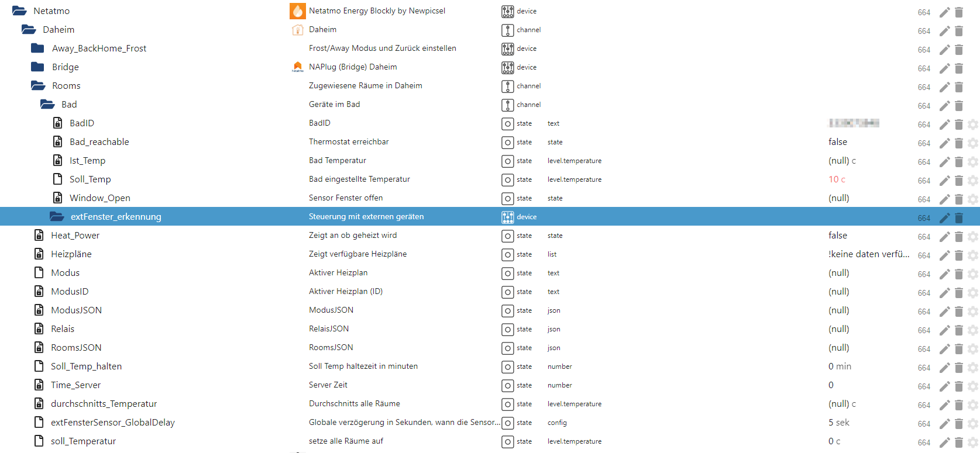Viewport: 980px width, 453px height.
Task: Delete the Ist_Temp state via trash icon
Action: coord(959,162)
